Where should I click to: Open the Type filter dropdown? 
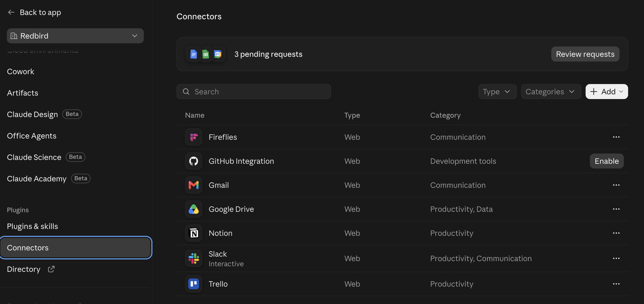click(x=497, y=92)
